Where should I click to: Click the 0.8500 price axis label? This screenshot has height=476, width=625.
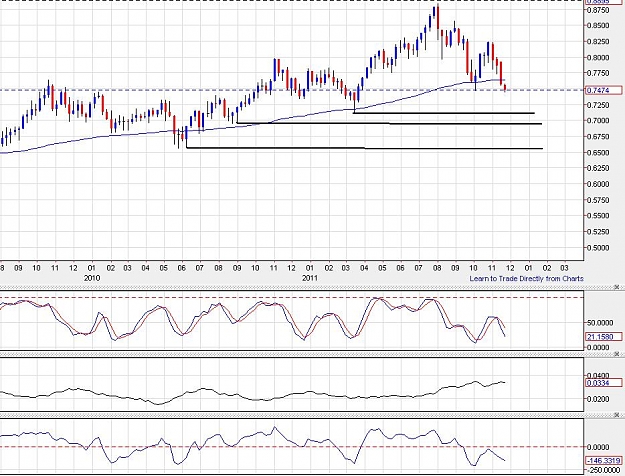click(x=599, y=26)
